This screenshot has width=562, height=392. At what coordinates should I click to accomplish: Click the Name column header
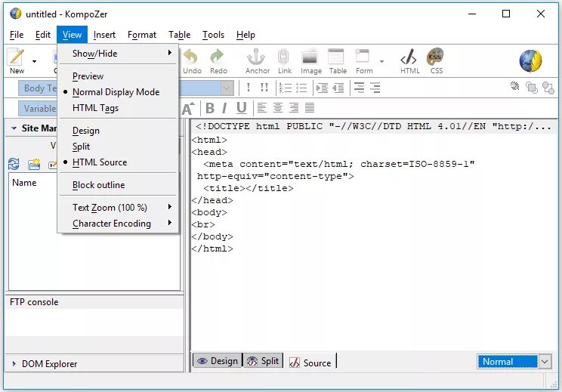point(24,183)
